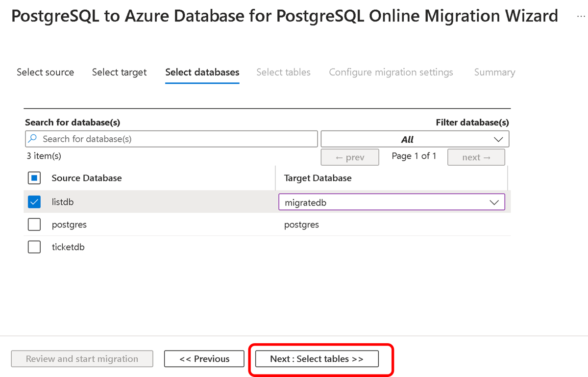The height and width of the screenshot is (377, 588).
Task: Open the Filter database(s) All dropdown
Action: (x=414, y=139)
